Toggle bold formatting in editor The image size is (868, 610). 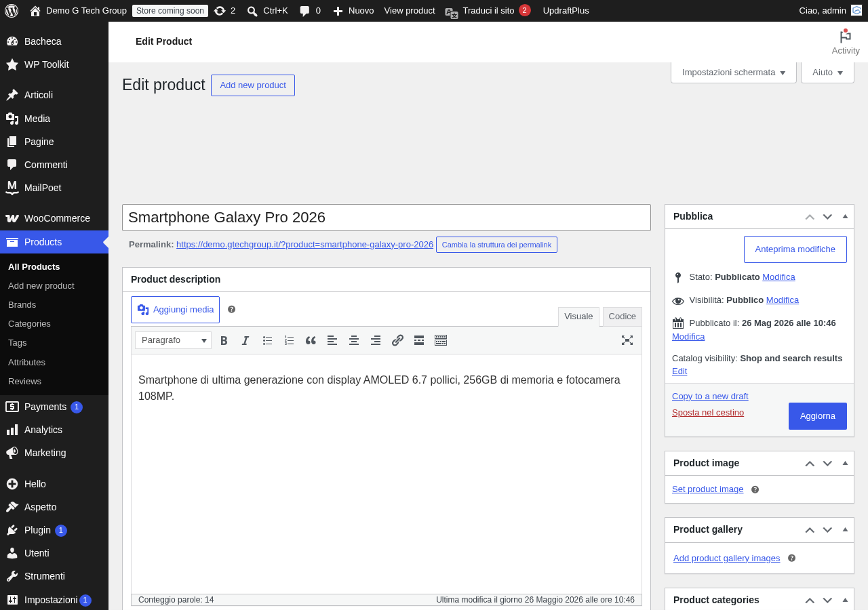[x=224, y=340]
